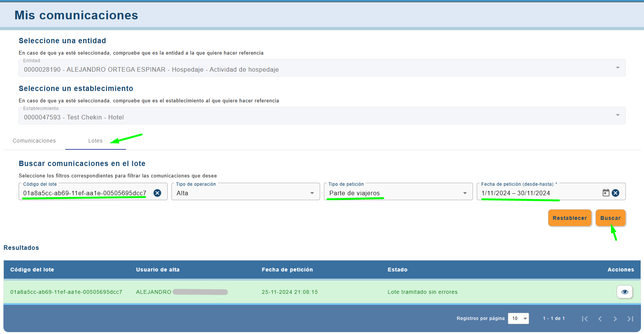
Task: Change Registros por página selector
Action: tap(518, 318)
